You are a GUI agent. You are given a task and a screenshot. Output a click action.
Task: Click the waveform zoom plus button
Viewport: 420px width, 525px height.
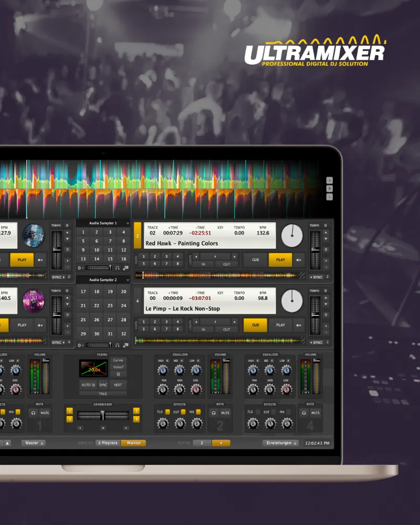click(330, 180)
